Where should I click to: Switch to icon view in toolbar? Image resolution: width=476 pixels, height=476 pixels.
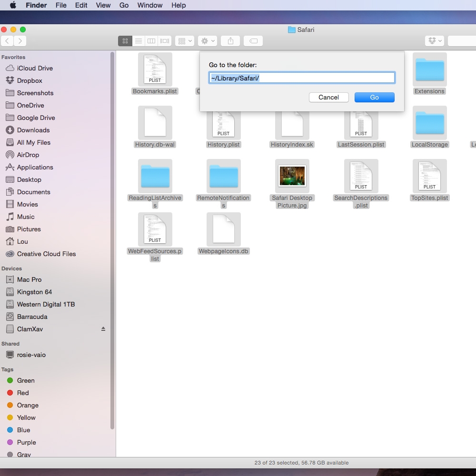click(125, 41)
